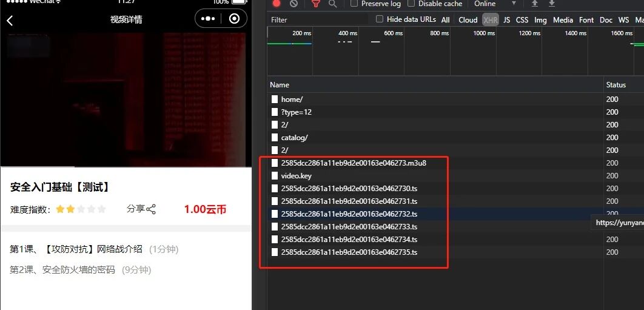The height and width of the screenshot is (310, 644).
Task: Check Hide data URLs option
Action: click(380, 19)
